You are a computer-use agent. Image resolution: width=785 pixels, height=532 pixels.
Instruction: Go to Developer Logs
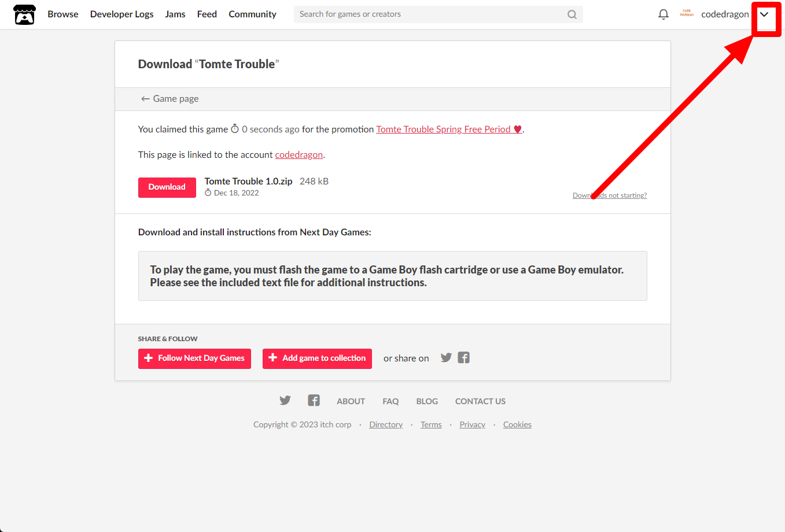pos(122,14)
